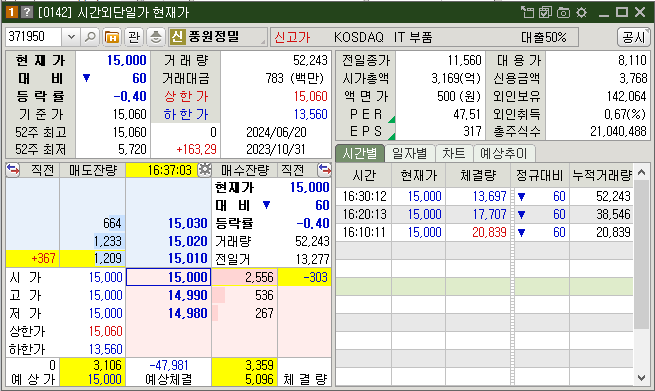Viewport: 655px width, 391px height.
Task: Switch to the 시간별 tab
Action: tap(359, 153)
